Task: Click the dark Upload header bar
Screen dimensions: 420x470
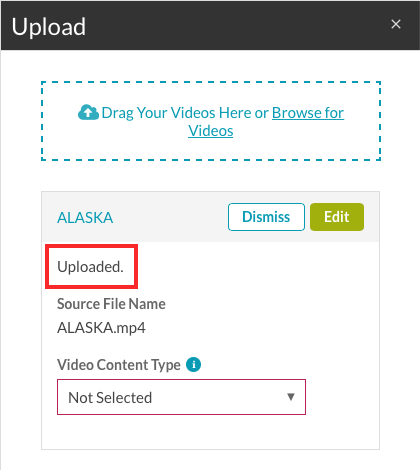Action: pos(210,25)
